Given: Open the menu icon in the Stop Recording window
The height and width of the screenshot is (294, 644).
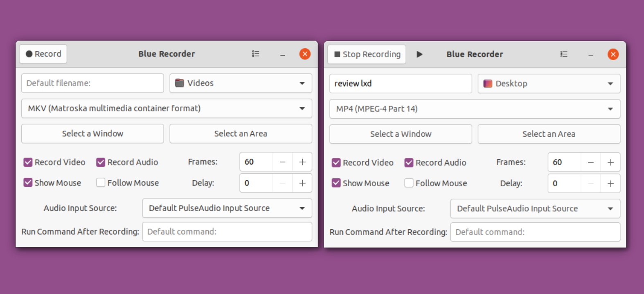Looking at the screenshot, I should (564, 54).
